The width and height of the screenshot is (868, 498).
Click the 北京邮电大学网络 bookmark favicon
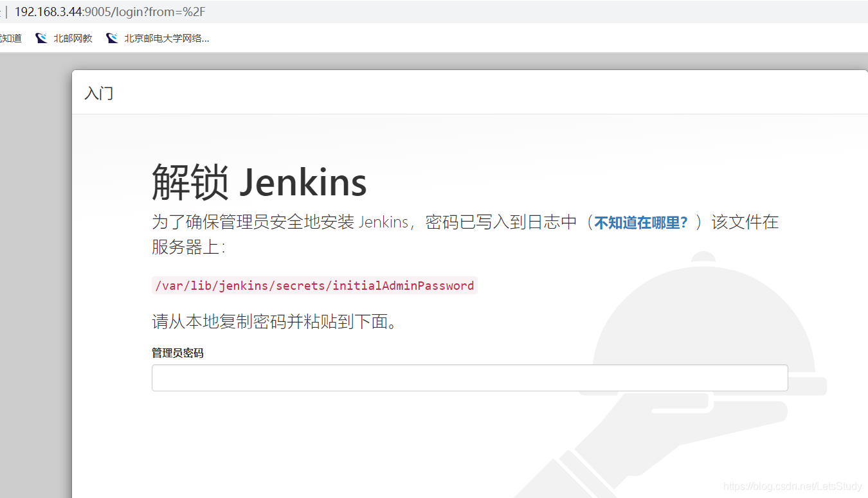click(112, 39)
